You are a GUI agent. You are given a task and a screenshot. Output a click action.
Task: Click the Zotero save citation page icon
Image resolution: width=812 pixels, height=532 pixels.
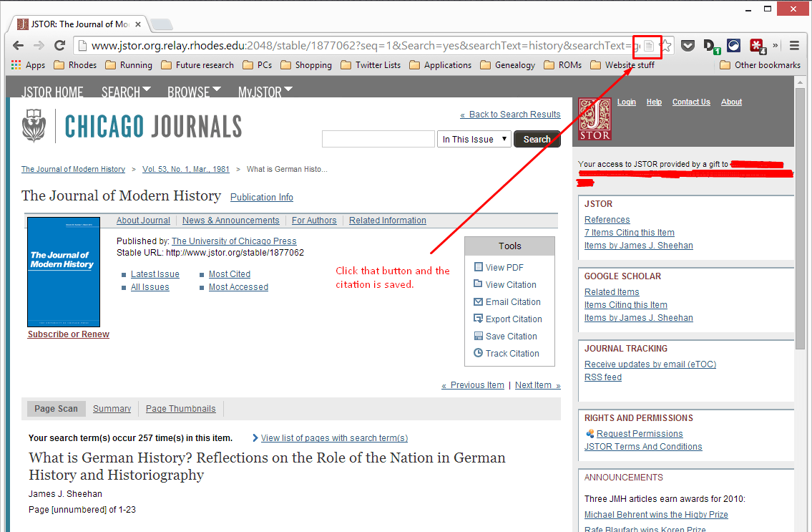pyautogui.click(x=648, y=46)
